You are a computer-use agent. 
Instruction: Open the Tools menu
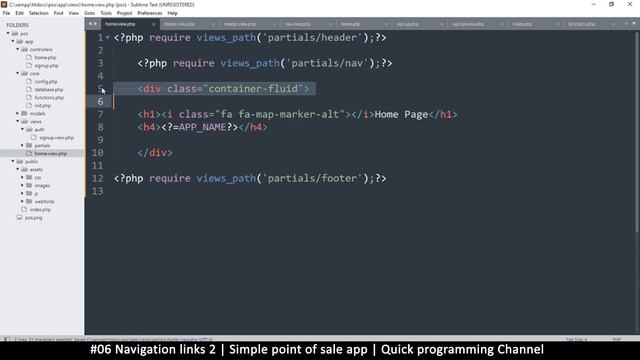[x=106, y=13]
